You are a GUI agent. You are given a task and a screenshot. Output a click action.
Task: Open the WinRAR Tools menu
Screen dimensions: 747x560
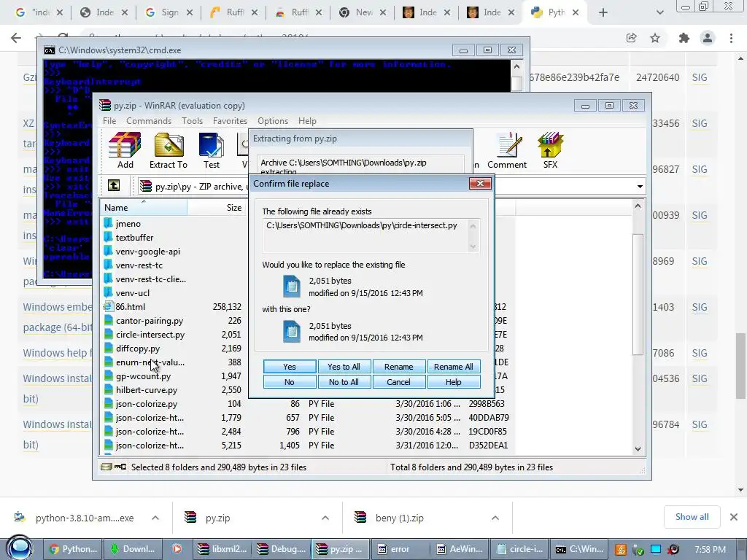192,121
